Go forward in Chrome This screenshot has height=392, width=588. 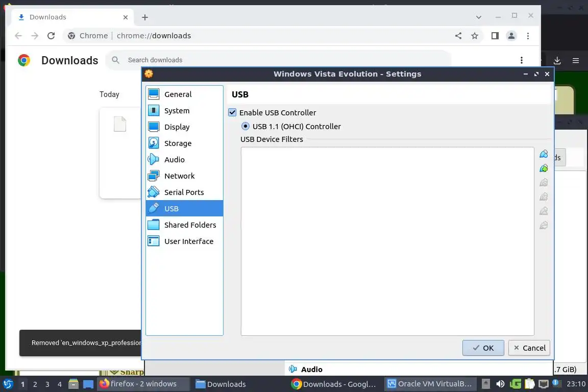(35, 36)
